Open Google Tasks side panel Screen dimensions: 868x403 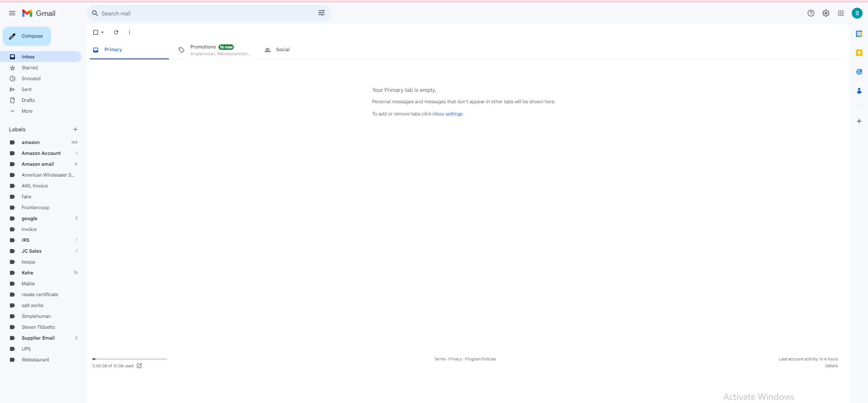[x=859, y=72]
